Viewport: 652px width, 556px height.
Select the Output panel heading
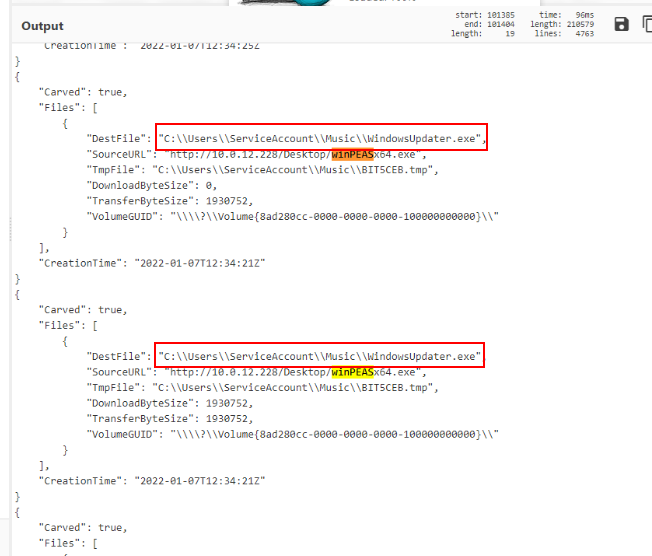click(x=42, y=26)
